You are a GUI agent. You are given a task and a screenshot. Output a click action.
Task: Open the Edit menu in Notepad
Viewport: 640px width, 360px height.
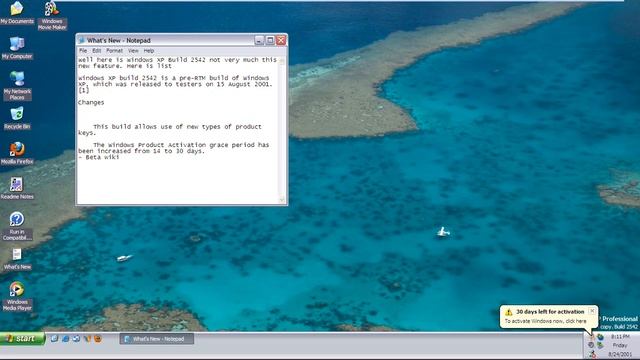(96, 51)
